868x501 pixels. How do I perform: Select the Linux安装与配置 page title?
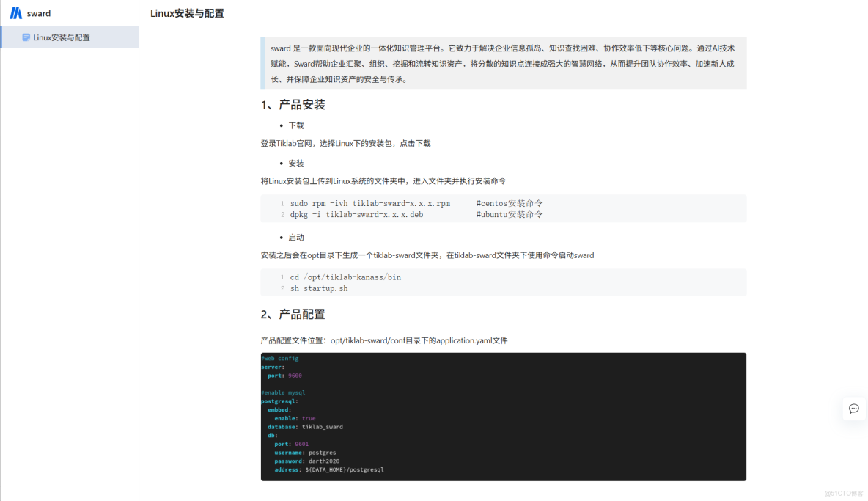click(188, 12)
